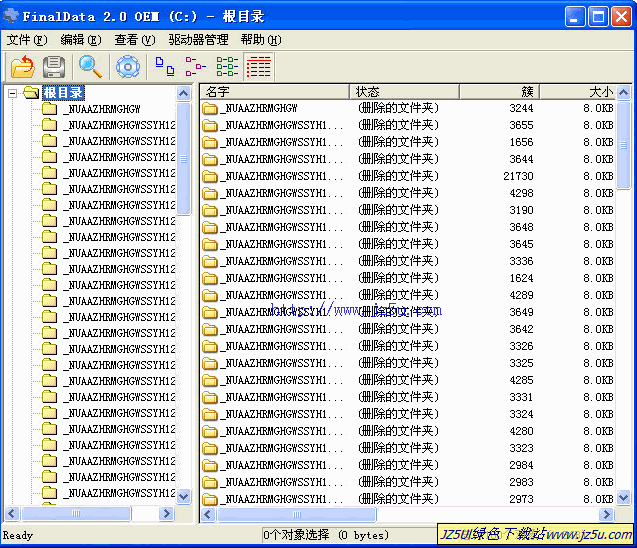
Task: Switch to list view layout
Action: tap(227, 67)
